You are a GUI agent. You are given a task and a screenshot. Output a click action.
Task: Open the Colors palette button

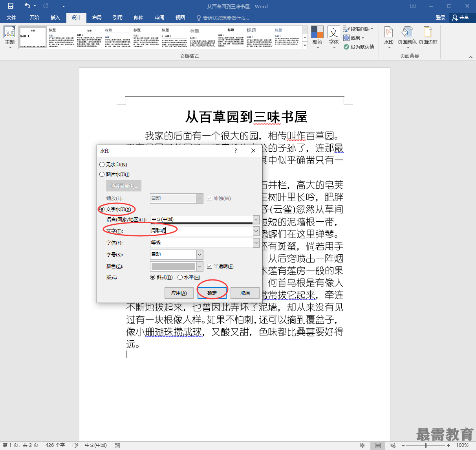pyautogui.click(x=317, y=37)
